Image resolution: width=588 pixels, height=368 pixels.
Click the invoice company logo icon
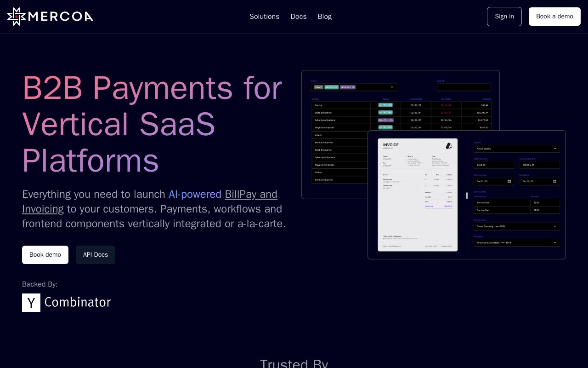point(449,146)
